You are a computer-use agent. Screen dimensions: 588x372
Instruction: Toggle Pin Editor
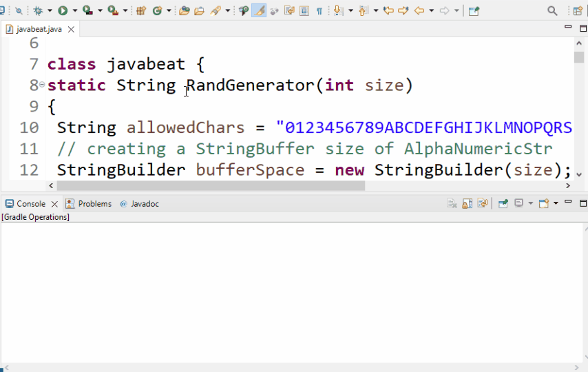pos(474,11)
